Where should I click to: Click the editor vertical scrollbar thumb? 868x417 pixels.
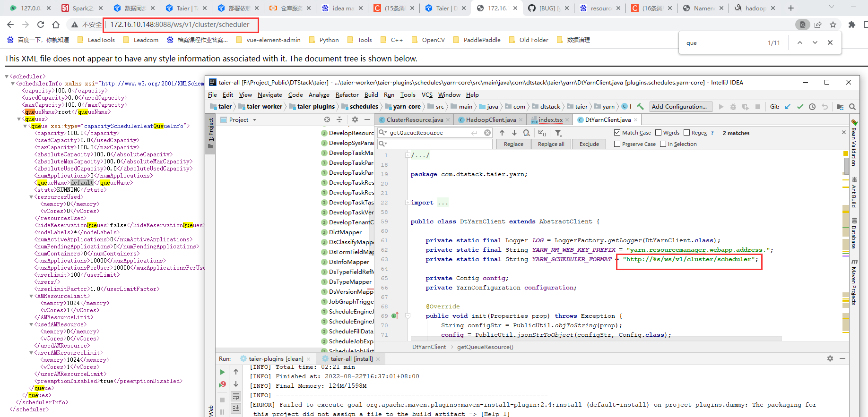(846, 166)
